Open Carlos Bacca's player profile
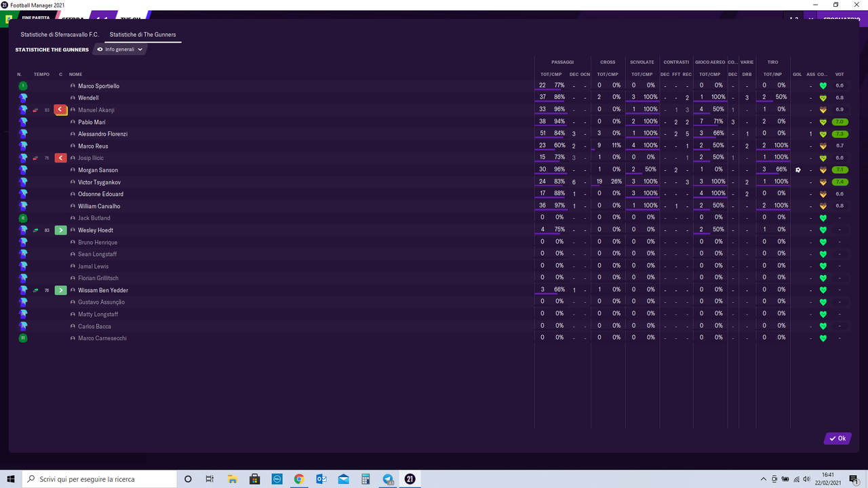This screenshot has width=868, height=488. click(94, 326)
